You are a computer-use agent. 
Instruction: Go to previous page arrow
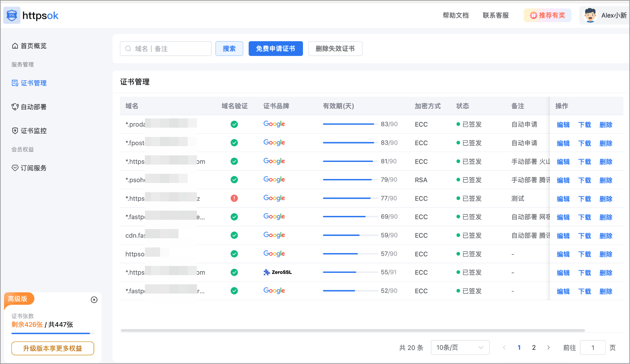click(504, 348)
